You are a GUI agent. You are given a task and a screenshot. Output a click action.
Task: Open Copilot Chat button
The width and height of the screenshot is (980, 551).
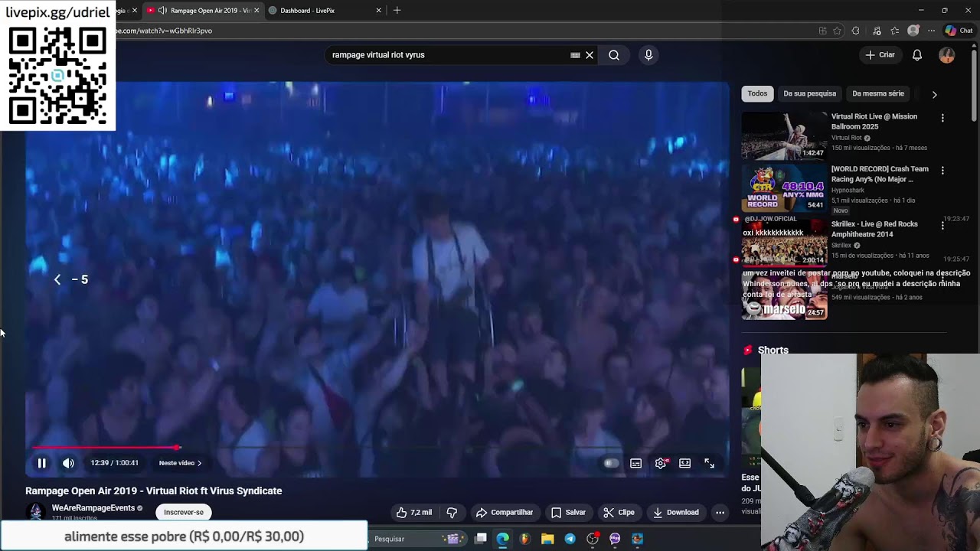tap(959, 31)
